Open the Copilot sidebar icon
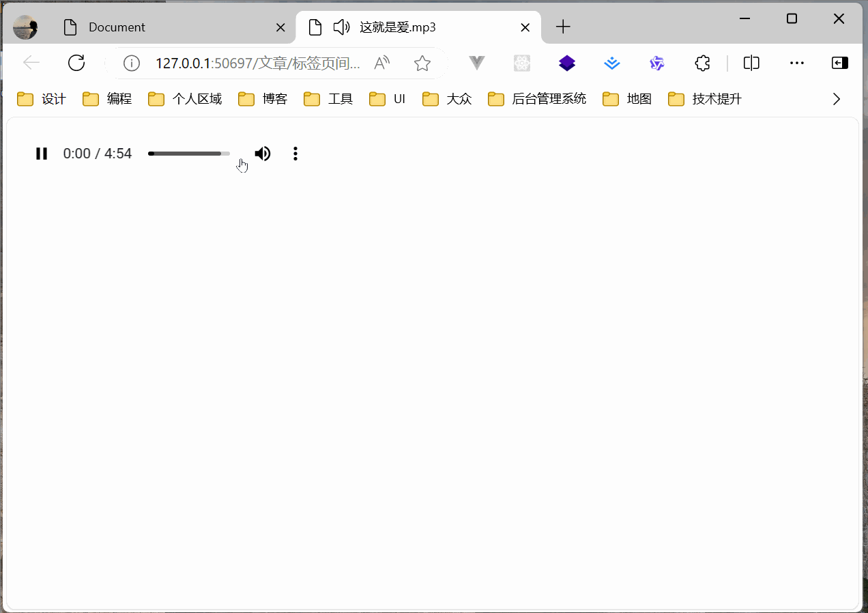 pos(839,63)
